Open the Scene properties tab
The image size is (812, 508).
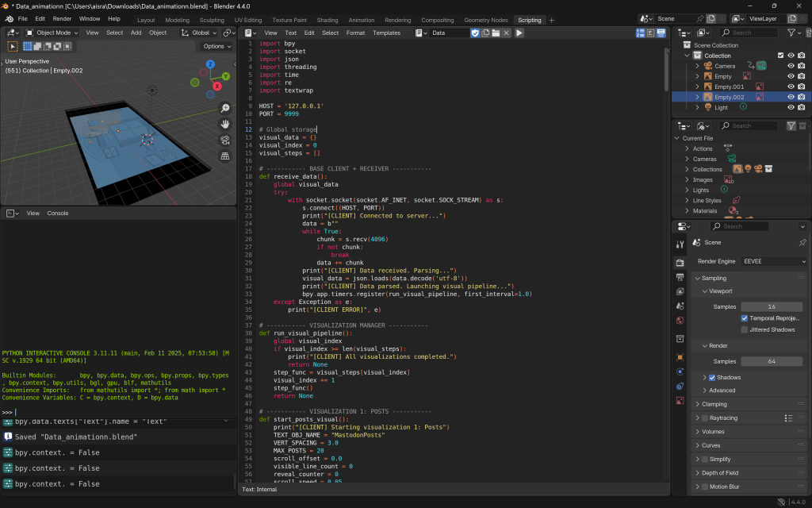[680, 306]
